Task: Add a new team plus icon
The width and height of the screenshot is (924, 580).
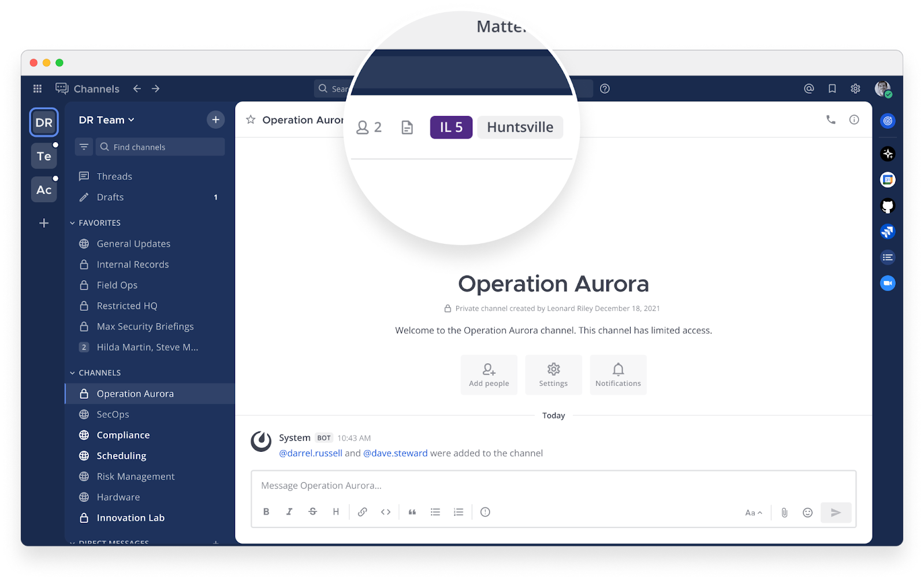Action: [44, 223]
